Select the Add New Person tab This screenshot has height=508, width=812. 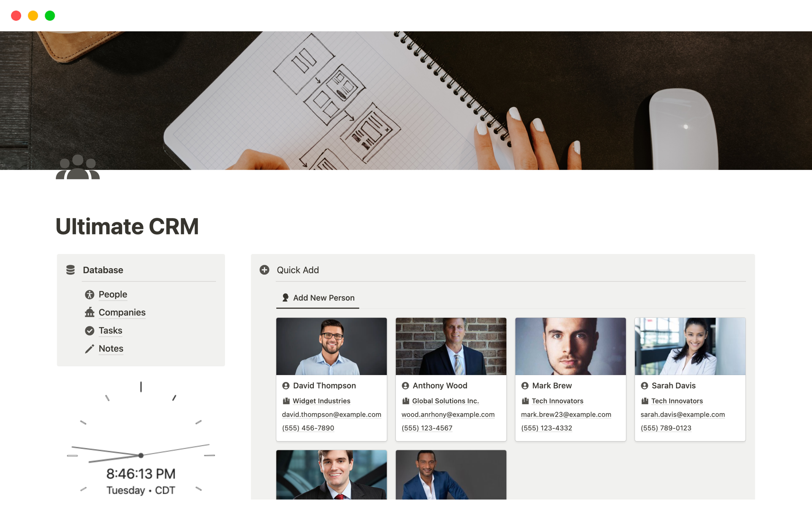[318, 298]
